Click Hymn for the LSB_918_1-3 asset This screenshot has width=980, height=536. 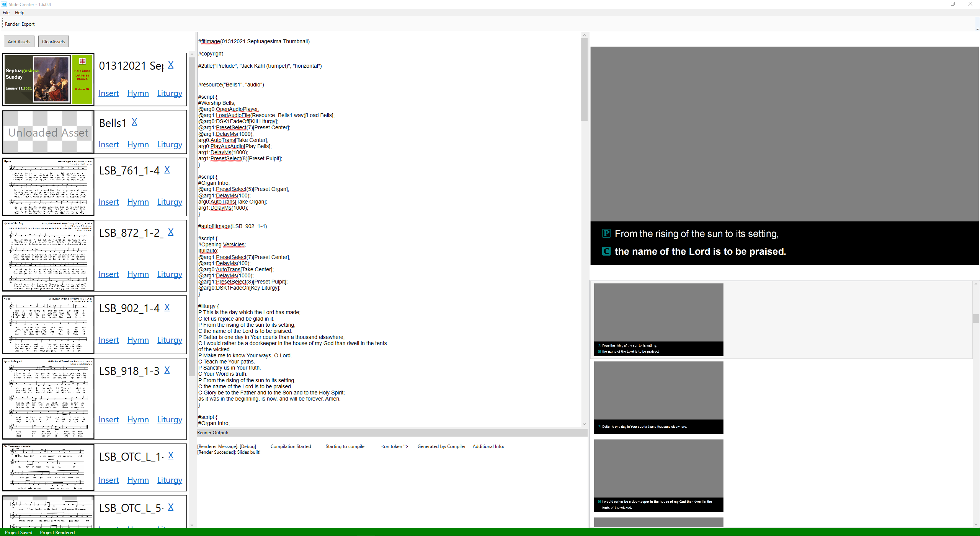(x=138, y=419)
